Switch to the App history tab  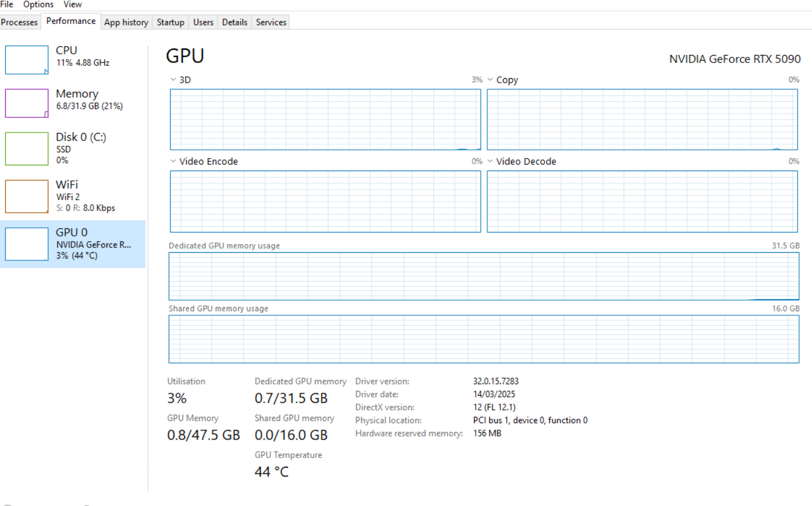pyautogui.click(x=126, y=23)
